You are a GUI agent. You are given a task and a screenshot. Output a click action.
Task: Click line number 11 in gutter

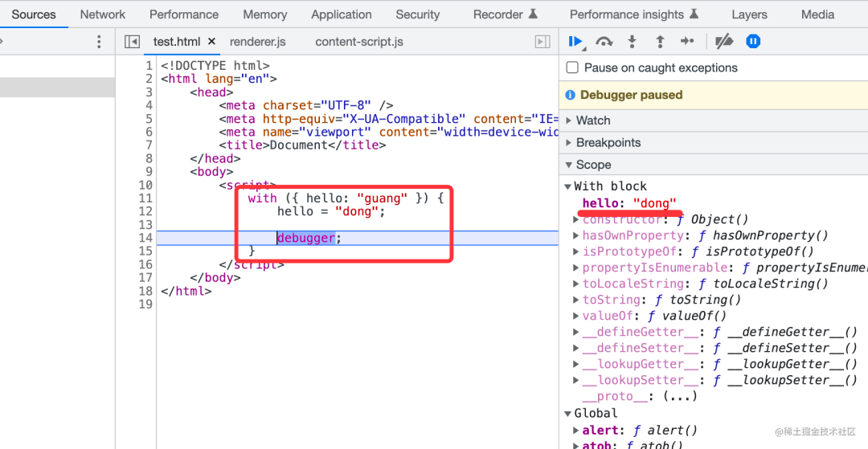coord(145,198)
